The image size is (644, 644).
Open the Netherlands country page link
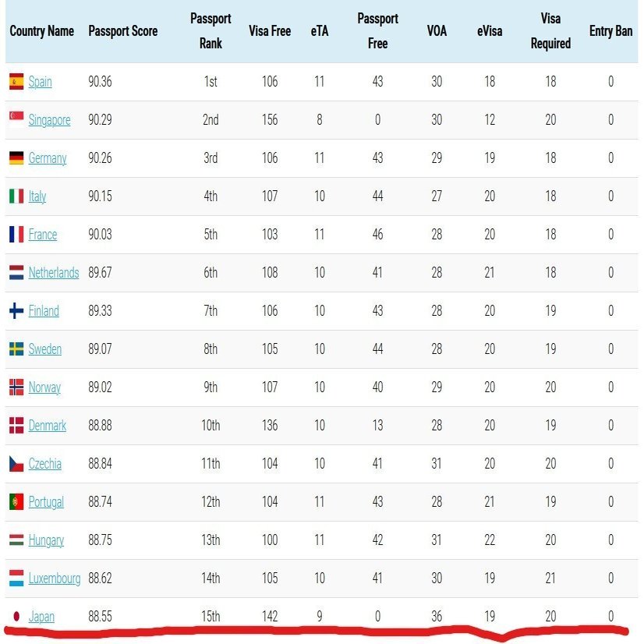coord(53,272)
